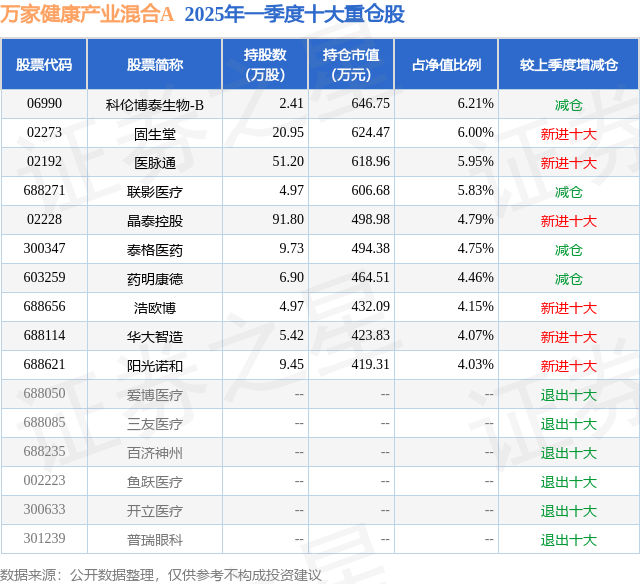Viewport: 640px width, 584px height.
Task: Select stock code 688085
Action: [44, 422]
